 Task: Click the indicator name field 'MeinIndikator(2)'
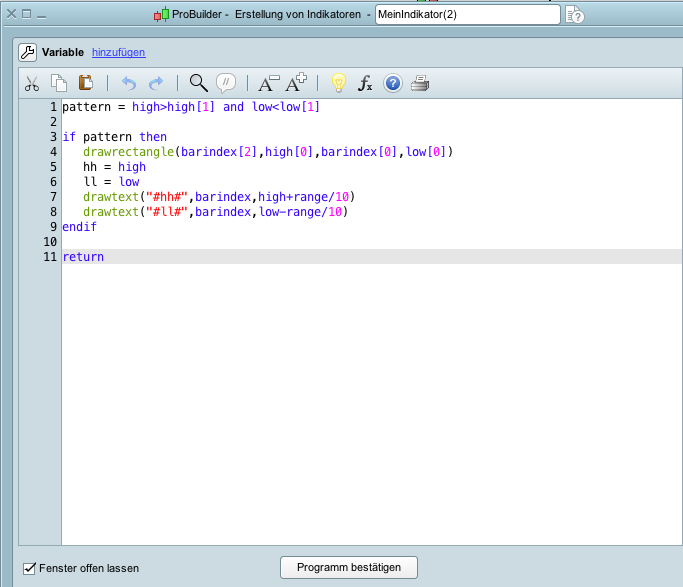tap(467, 14)
